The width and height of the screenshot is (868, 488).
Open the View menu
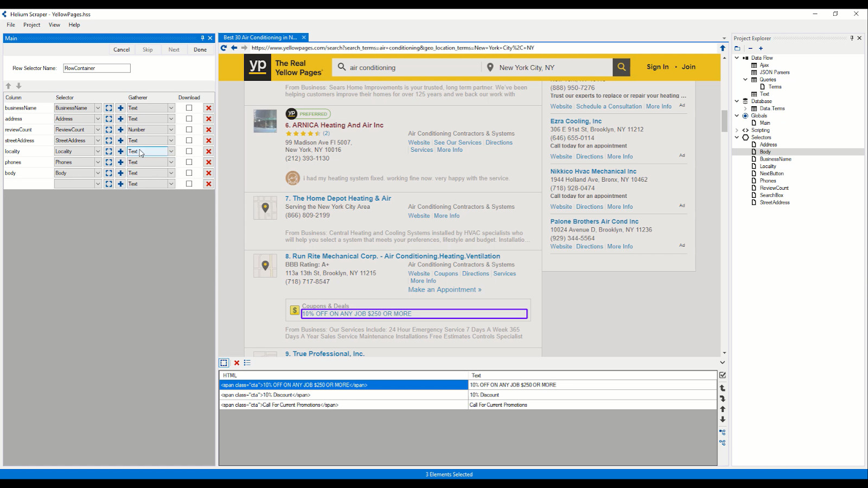(54, 25)
